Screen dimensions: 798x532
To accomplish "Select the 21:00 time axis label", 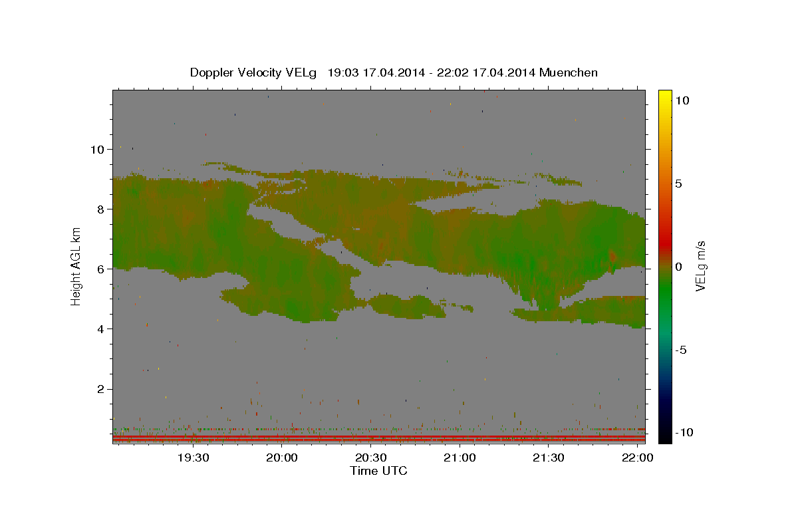I will click(x=460, y=458).
